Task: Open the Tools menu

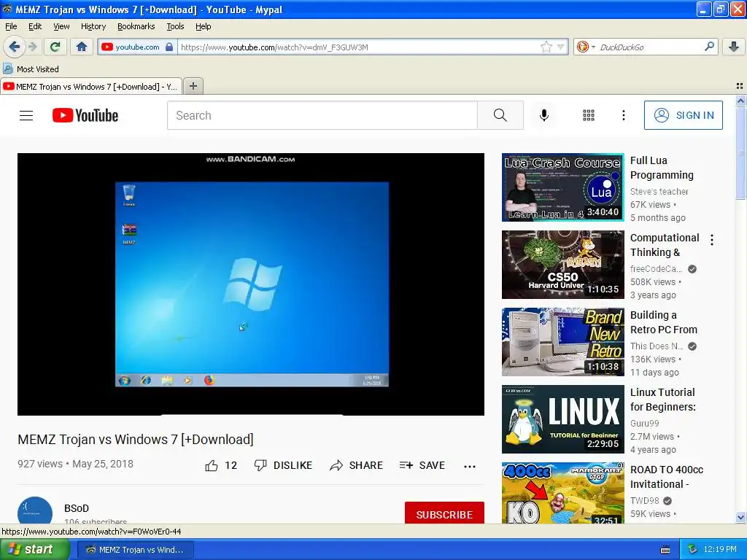Action: 175,26
